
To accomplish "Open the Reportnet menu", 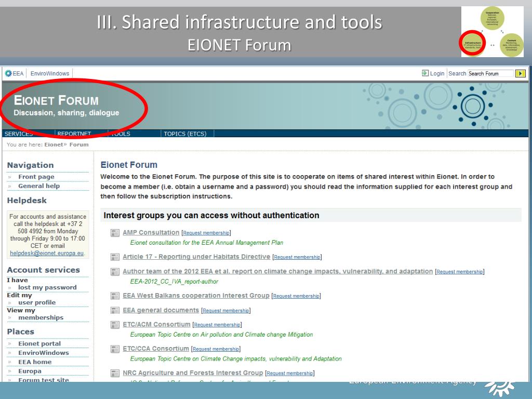I will [x=74, y=134].
